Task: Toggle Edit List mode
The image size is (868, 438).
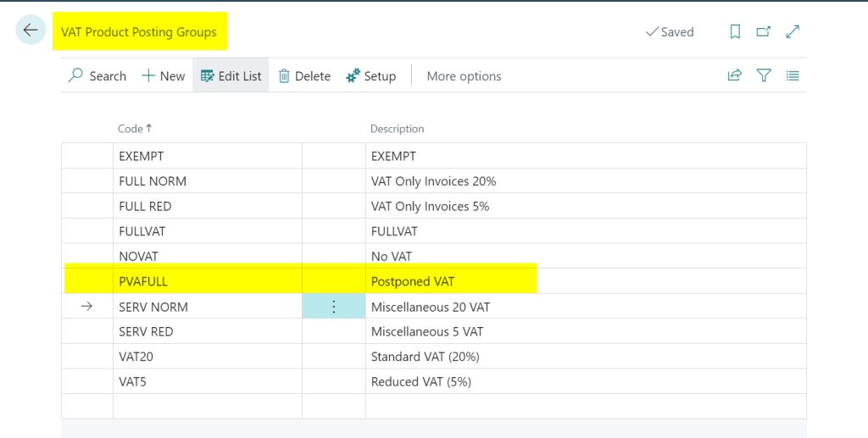Action: (231, 75)
